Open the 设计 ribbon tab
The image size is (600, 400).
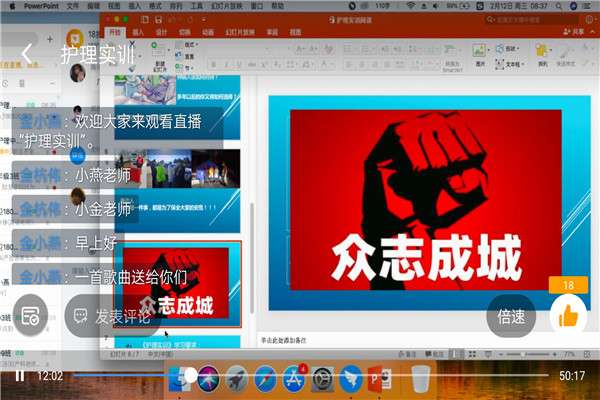[x=161, y=32]
